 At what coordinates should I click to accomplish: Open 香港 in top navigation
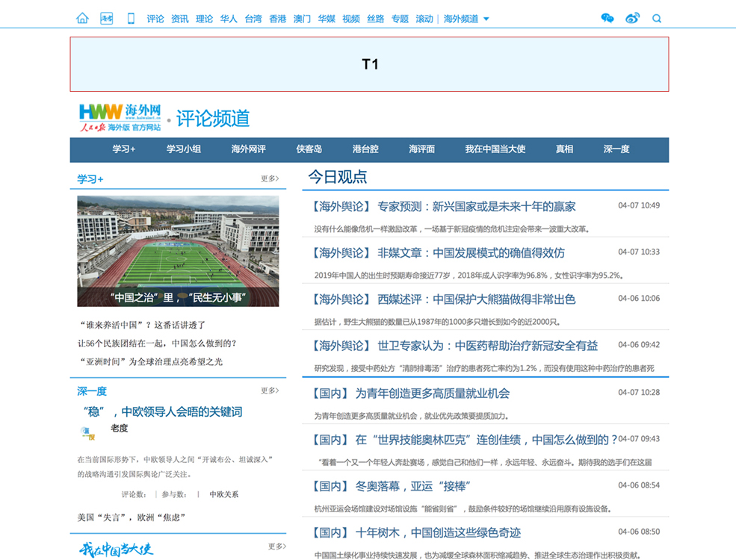[277, 19]
